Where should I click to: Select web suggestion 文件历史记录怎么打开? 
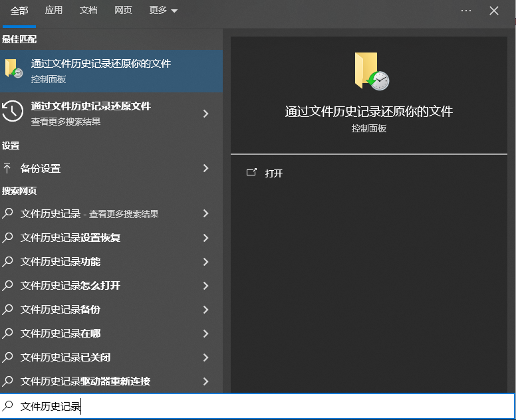pos(111,286)
